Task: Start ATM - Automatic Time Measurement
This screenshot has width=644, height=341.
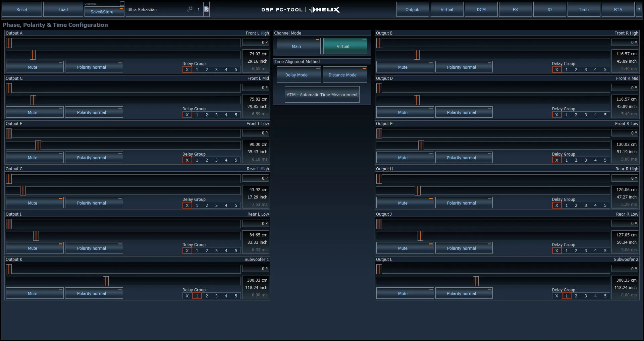Action: [322, 95]
